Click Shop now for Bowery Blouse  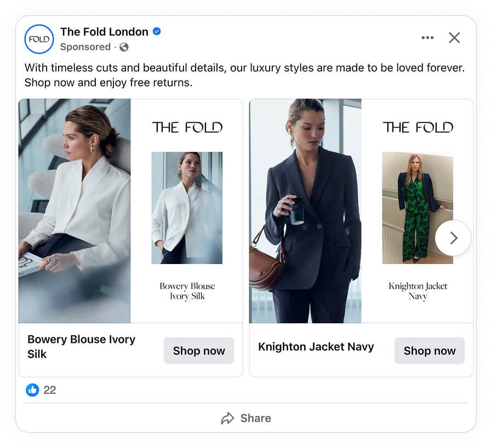click(198, 351)
